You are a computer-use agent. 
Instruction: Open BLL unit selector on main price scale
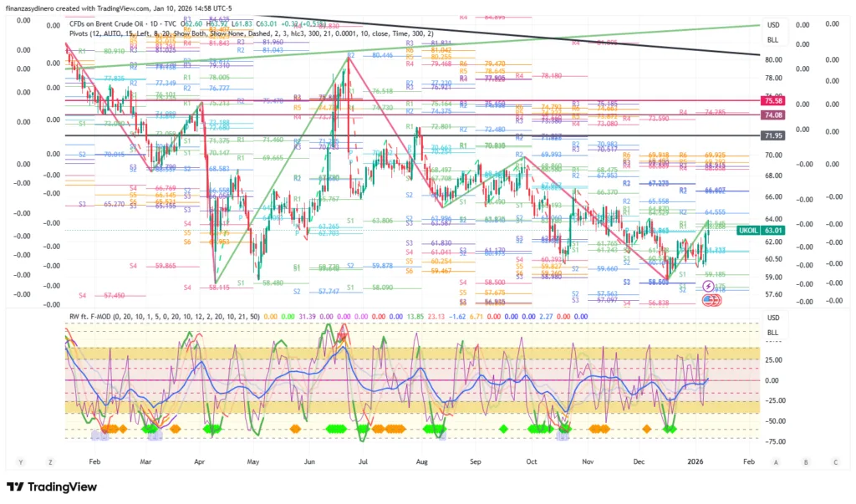(x=773, y=40)
